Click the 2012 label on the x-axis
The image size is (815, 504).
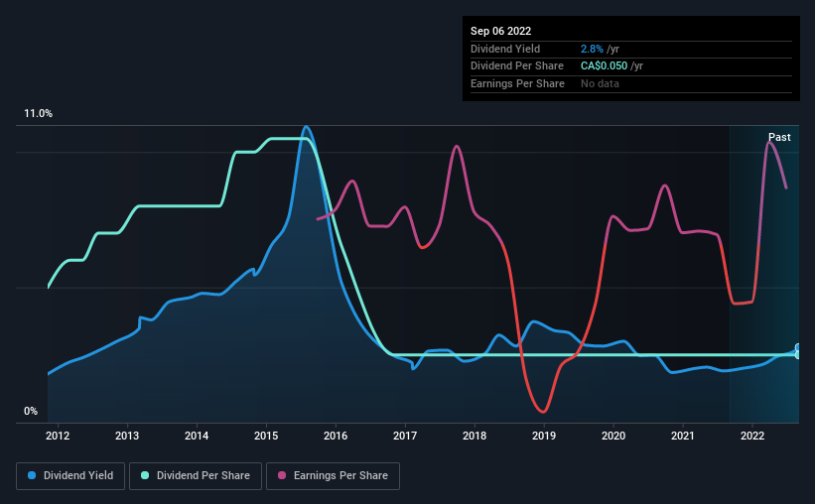point(58,436)
